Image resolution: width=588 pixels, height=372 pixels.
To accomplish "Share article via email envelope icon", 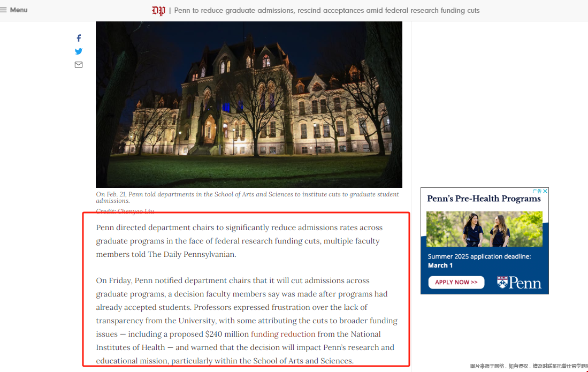I will (x=78, y=65).
